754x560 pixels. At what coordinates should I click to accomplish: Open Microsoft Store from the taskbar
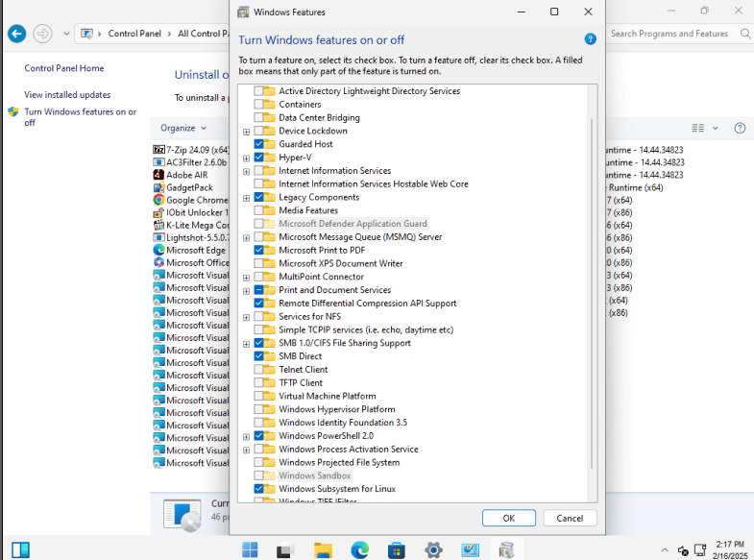click(397, 549)
